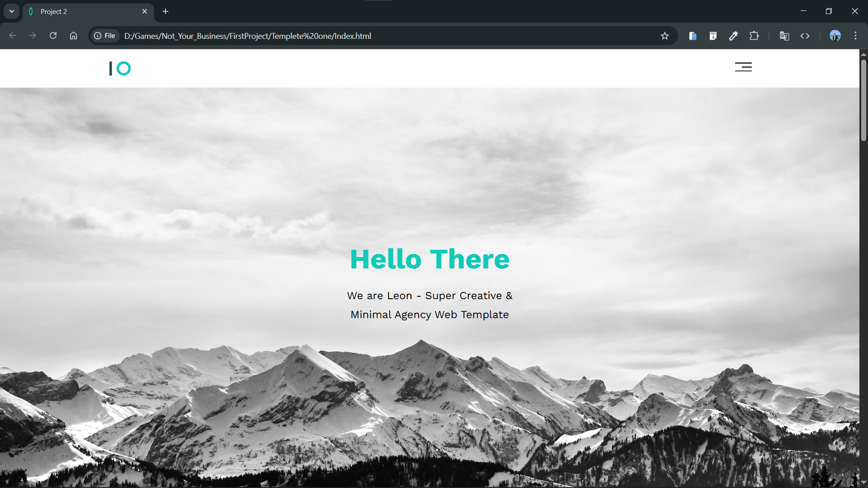Click the File site-info chip
This screenshot has width=868, height=488.
(105, 36)
